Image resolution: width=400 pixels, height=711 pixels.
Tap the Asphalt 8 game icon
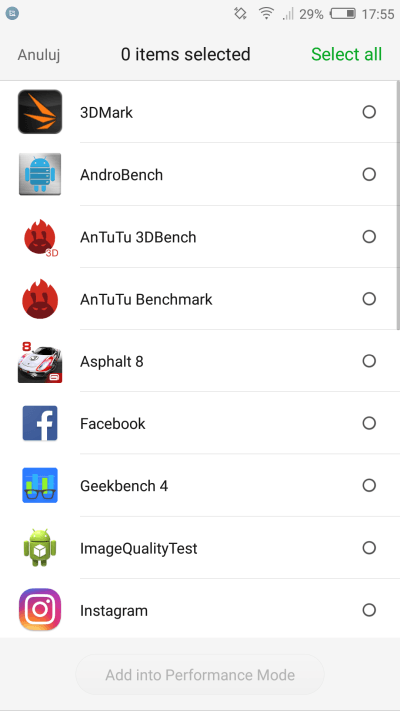click(x=40, y=361)
